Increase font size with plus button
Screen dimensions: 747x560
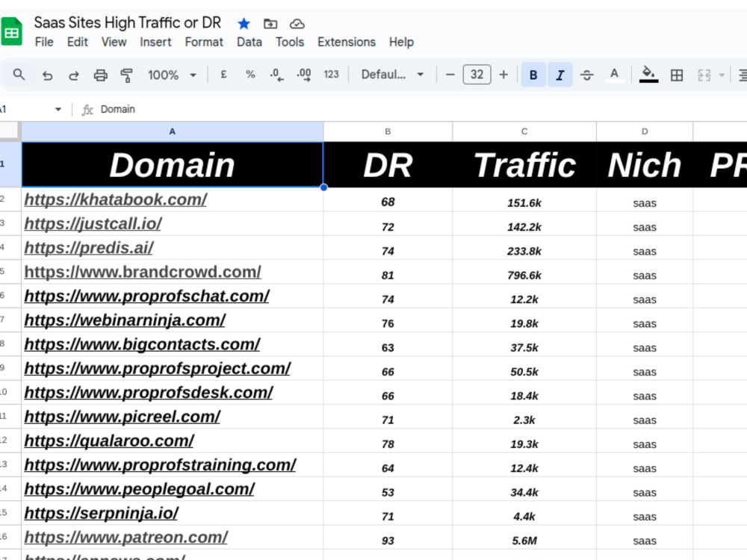[503, 75]
